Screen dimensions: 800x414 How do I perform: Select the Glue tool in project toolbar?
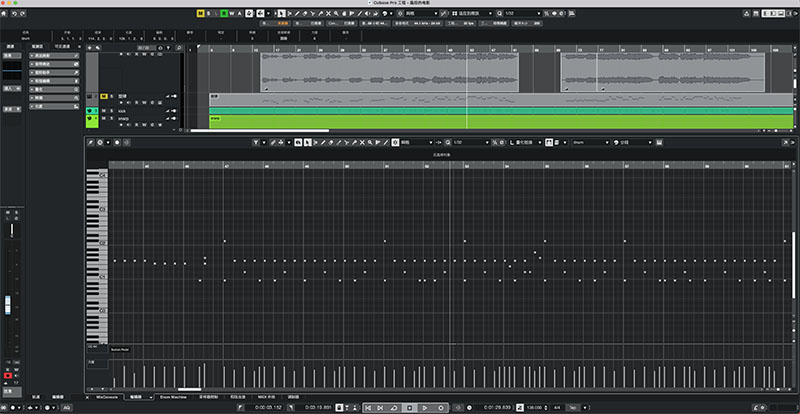[320, 13]
